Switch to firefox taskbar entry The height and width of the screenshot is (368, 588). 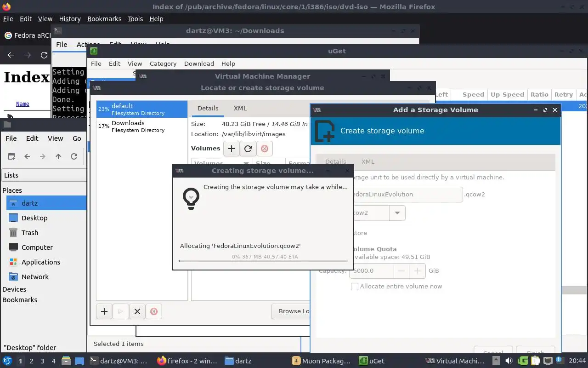[187, 361]
